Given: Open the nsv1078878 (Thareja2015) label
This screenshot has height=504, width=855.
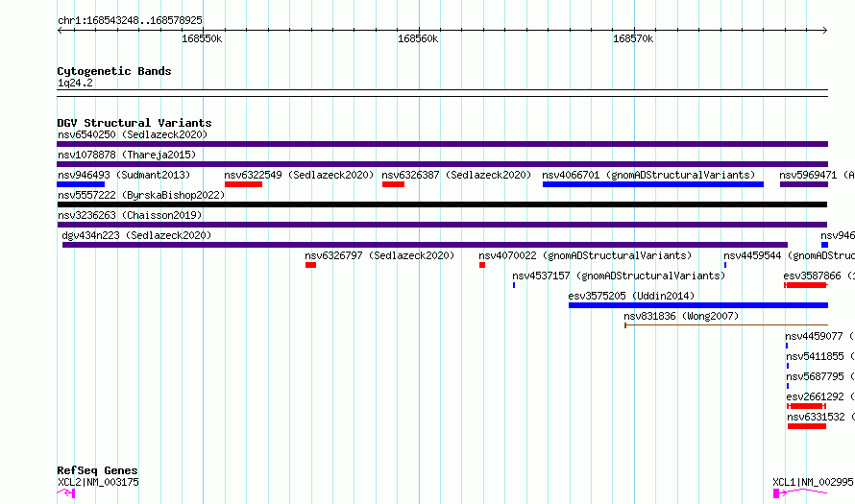Looking at the screenshot, I should tap(127, 155).
